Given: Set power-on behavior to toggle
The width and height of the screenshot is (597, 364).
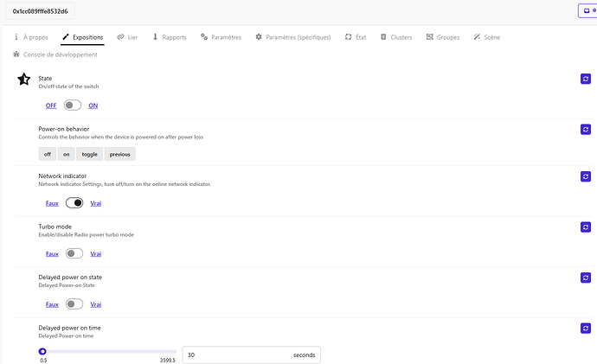Looking at the screenshot, I should [x=89, y=154].
